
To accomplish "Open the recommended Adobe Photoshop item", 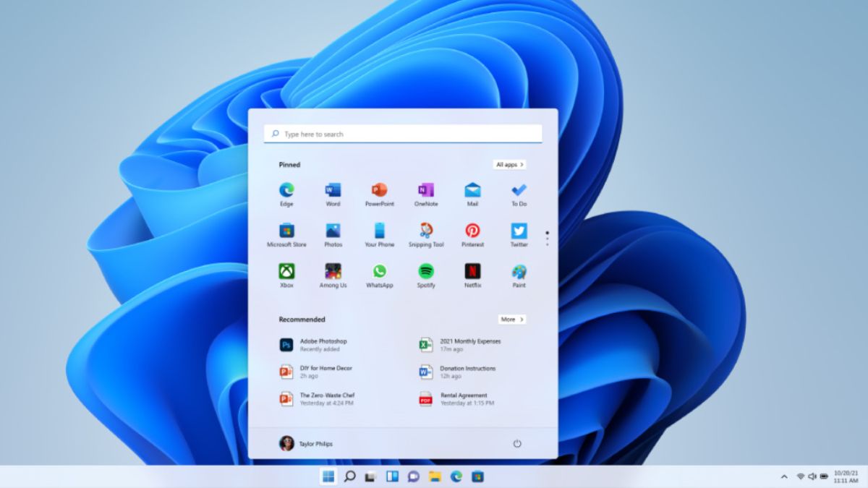I will pyautogui.click(x=315, y=345).
